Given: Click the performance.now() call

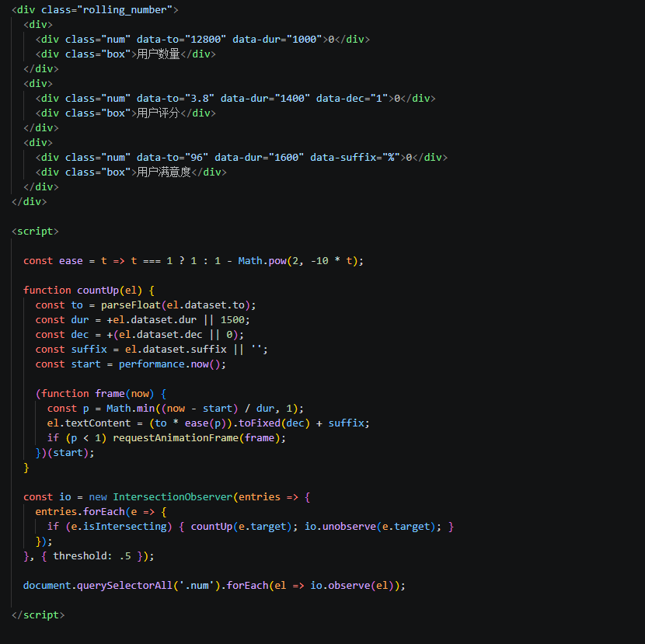Looking at the screenshot, I should tap(169, 364).
